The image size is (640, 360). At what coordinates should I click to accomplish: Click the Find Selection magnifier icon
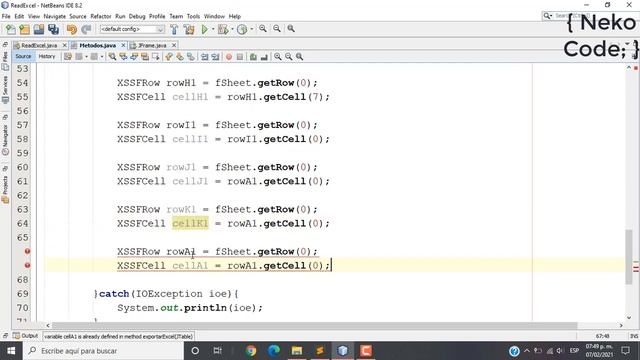[112, 57]
